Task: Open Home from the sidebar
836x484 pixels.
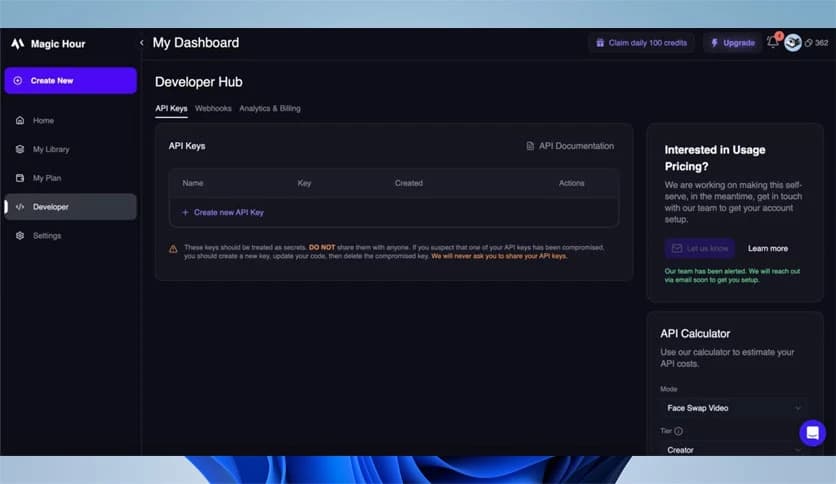Action: 70,120
